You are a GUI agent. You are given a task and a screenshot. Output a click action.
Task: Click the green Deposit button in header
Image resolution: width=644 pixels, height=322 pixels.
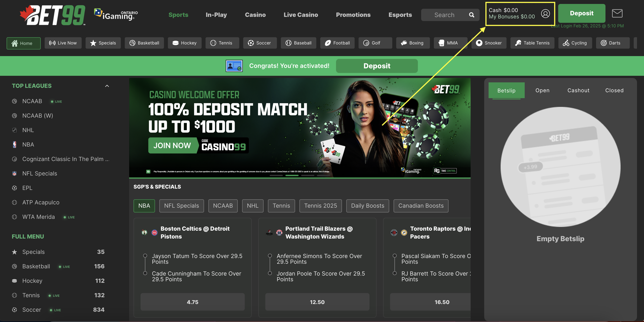pos(581,13)
